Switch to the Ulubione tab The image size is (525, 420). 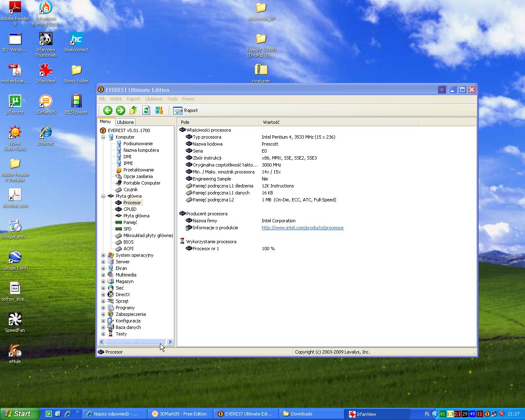pyautogui.click(x=125, y=122)
